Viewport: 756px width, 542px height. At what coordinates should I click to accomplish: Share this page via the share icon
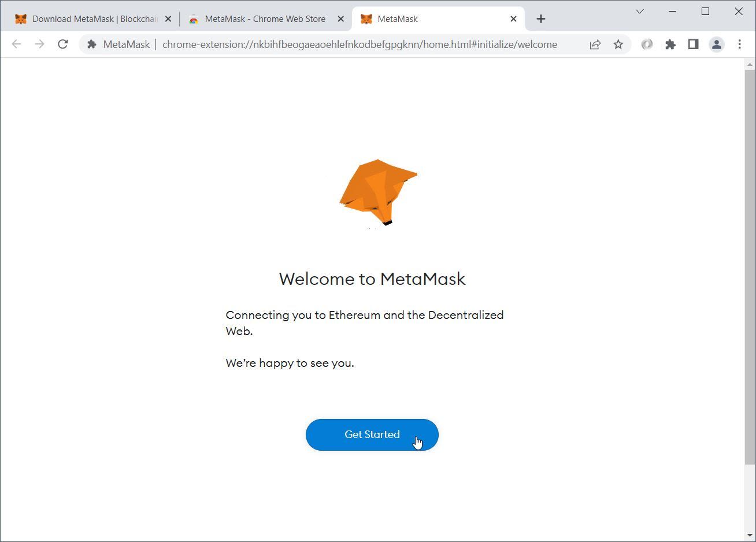click(595, 44)
